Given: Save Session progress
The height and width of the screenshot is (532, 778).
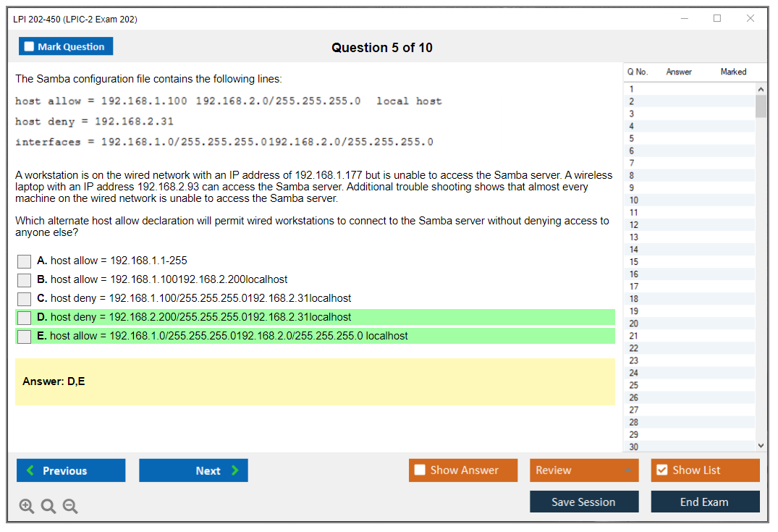Looking at the screenshot, I should click(583, 502).
